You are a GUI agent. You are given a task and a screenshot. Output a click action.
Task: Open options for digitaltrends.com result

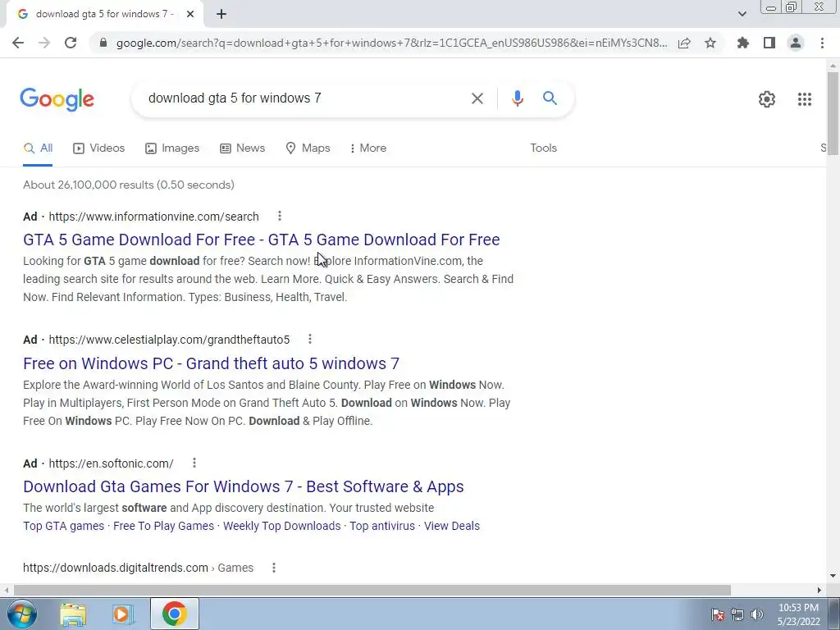tap(274, 568)
